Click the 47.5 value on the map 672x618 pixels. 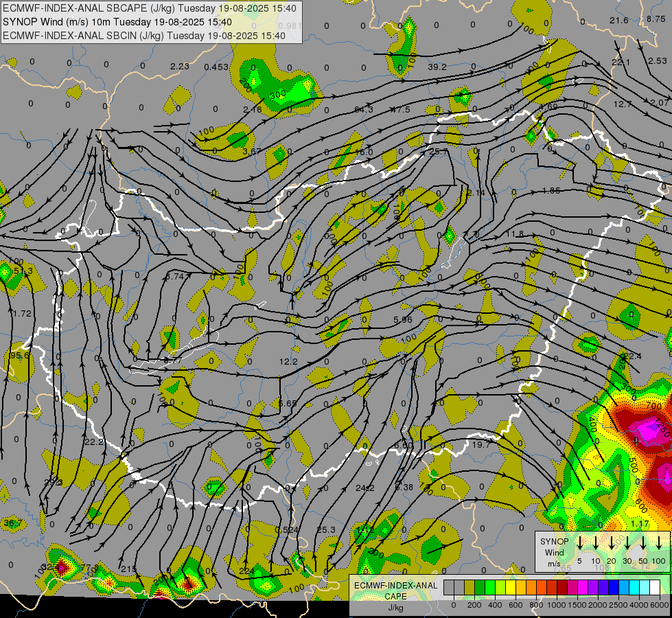[x=401, y=110]
